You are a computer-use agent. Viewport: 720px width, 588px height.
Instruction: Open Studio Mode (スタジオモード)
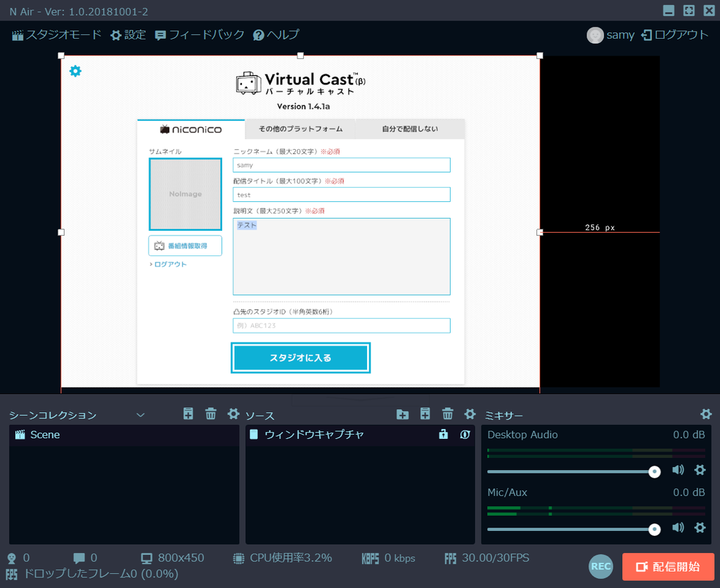click(x=56, y=35)
